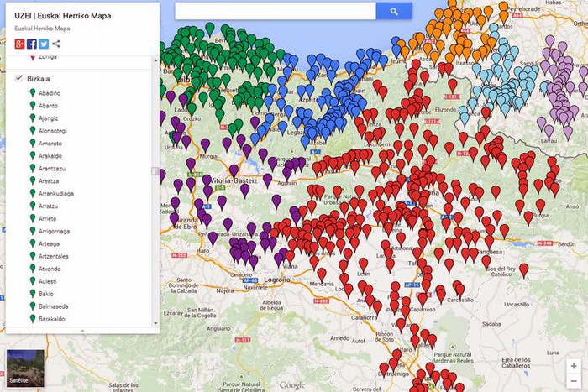Viewport: 588px width, 392px height.
Task: Click inside the map search field
Action: click(x=276, y=11)
